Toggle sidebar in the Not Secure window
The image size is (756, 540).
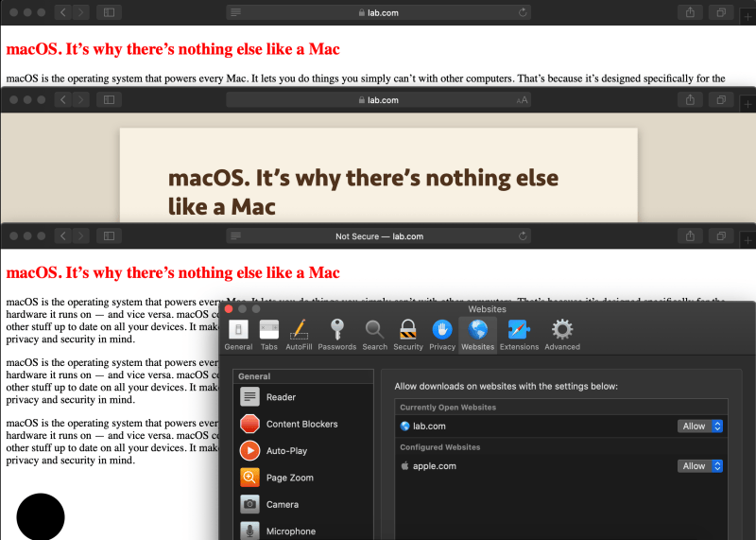(109, 236)
